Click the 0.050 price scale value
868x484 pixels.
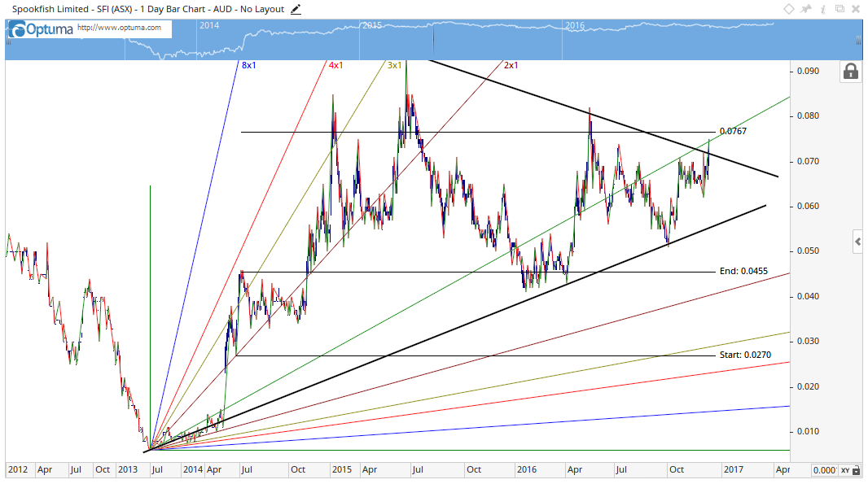click(809, 251)
